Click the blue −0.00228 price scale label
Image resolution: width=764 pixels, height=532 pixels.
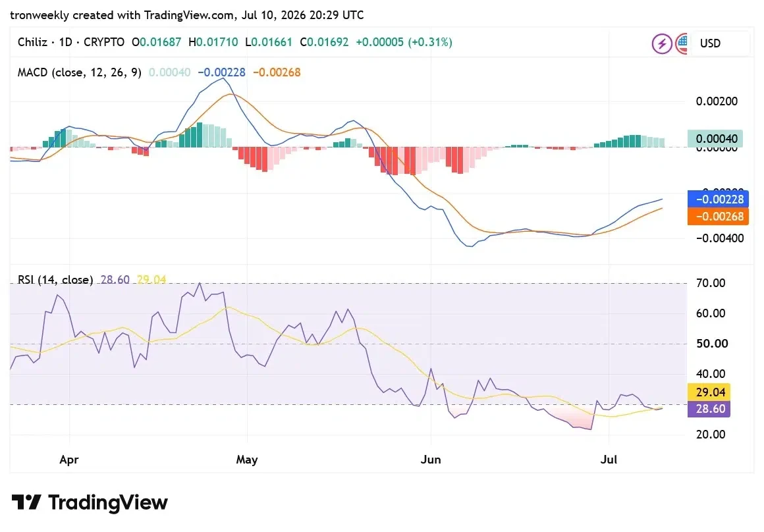point(718,199)
